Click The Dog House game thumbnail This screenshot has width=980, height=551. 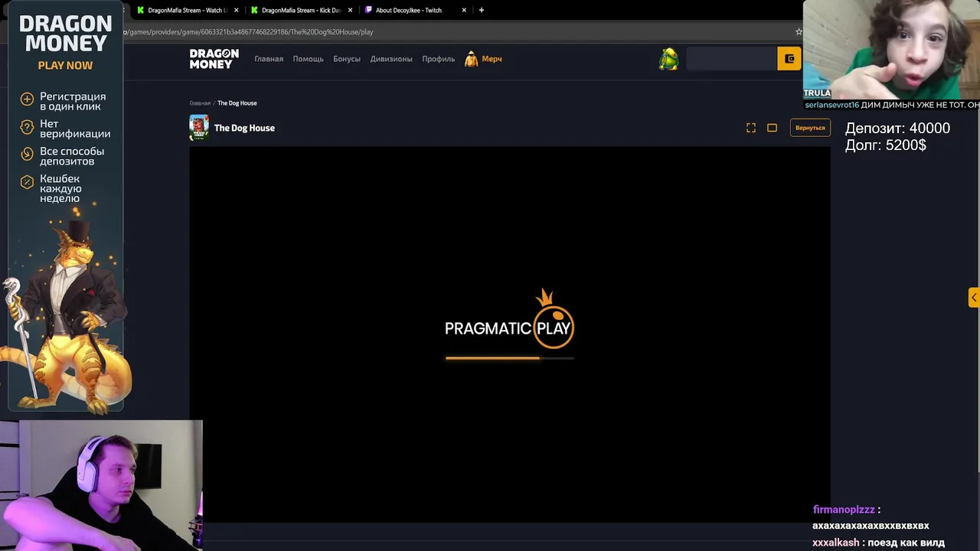(x=199, y=128)
